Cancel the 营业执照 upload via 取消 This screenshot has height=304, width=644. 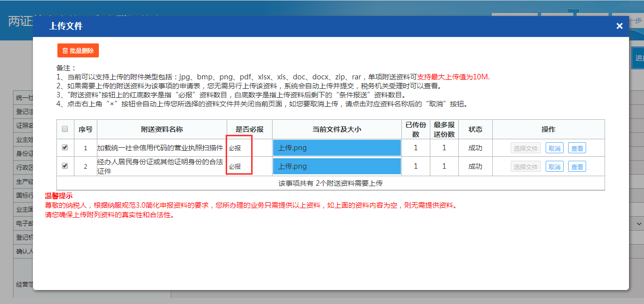555,147
